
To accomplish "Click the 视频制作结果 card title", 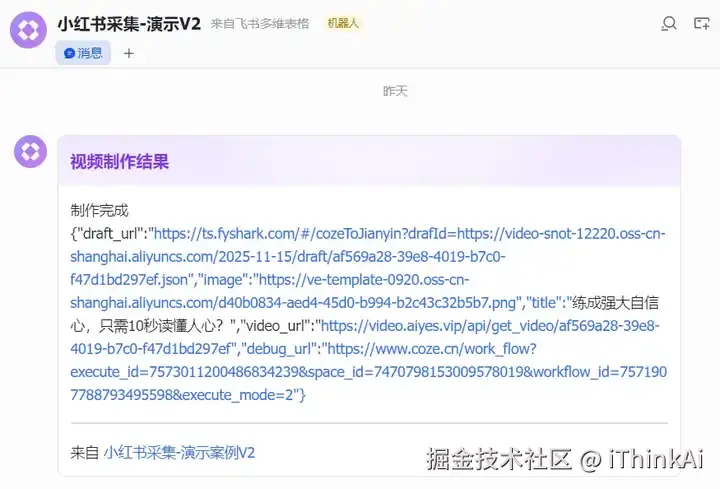I will [x=120, y=162].
